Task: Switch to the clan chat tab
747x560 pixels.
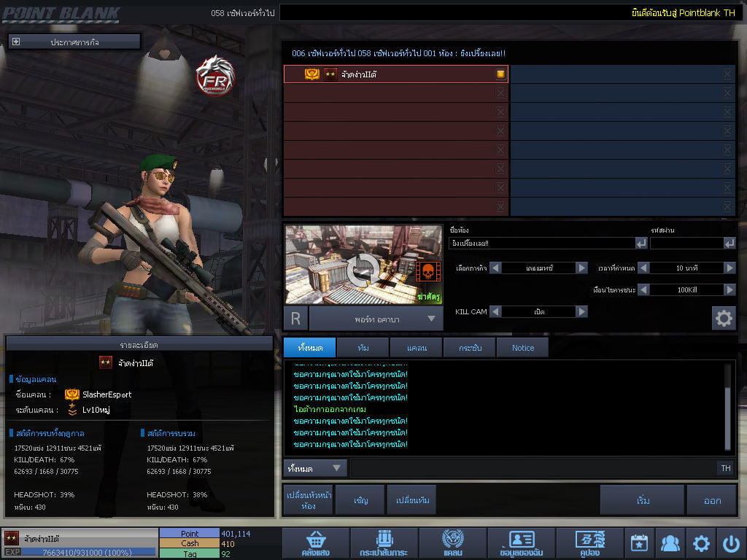Action: pyautogui.click(x=416, y=348)
